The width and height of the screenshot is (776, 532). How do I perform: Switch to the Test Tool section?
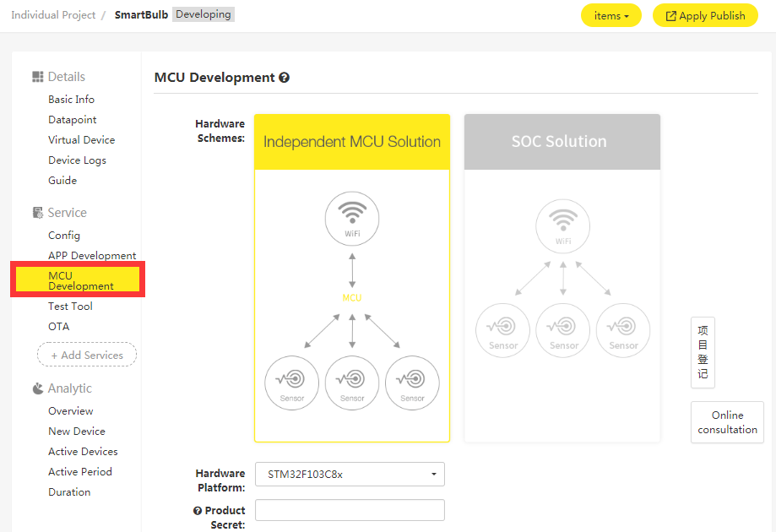[x=70, y=306]
